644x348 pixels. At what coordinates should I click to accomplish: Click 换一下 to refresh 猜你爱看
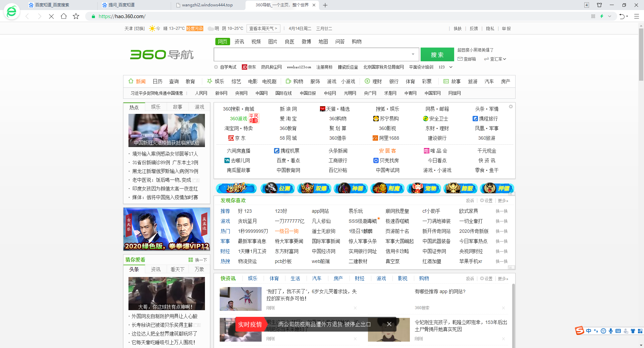[198, 260]
